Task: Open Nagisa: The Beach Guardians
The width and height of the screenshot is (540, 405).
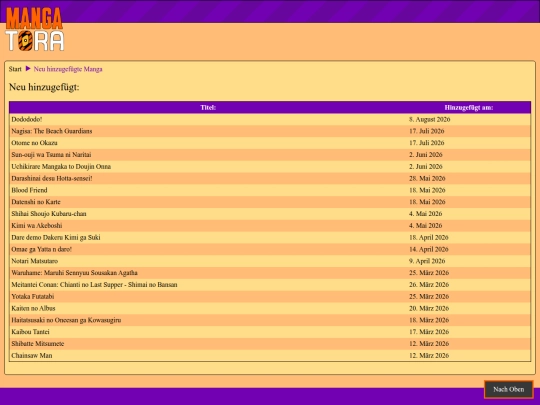Action: [52, 131]
